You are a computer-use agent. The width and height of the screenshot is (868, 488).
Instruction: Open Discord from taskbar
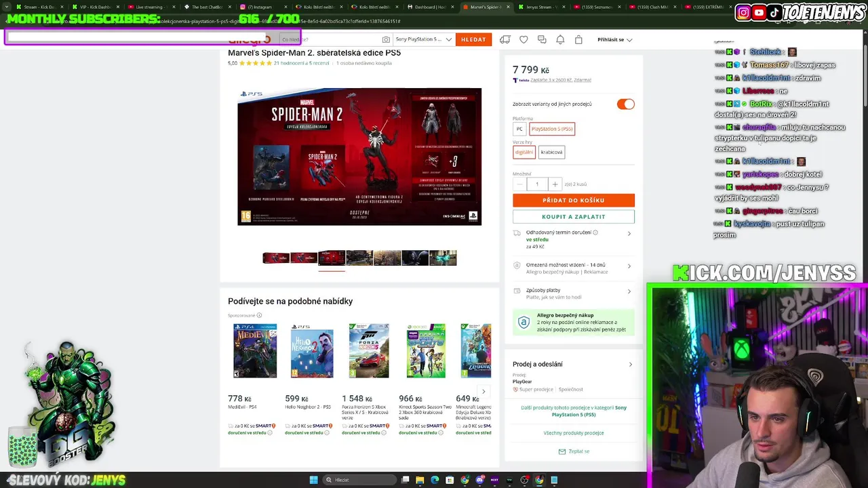(479, 480)
